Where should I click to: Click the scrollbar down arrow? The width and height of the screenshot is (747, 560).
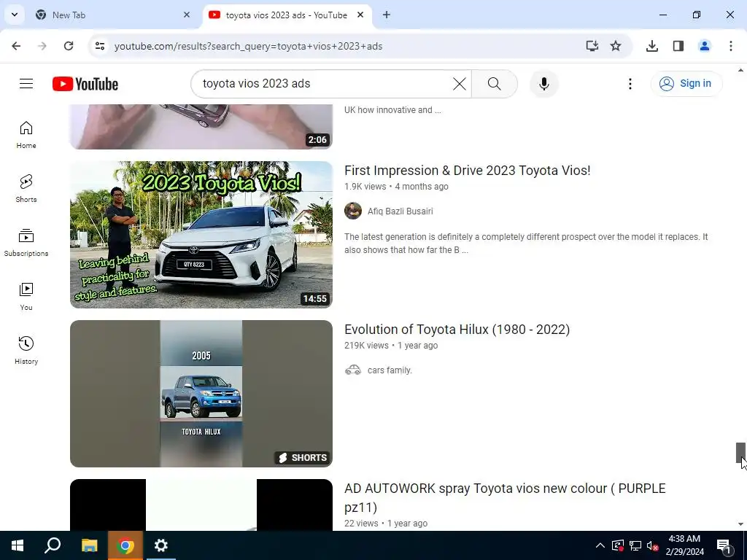click(740, 524)
